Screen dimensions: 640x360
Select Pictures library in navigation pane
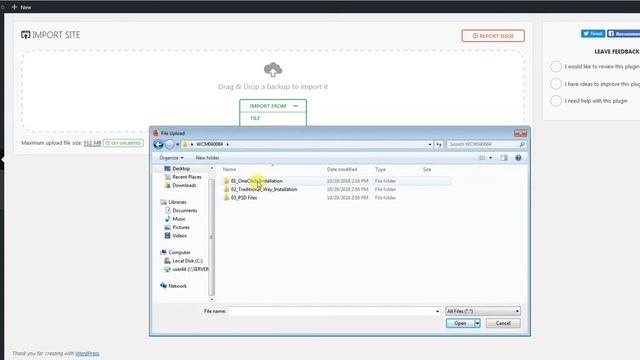(x=181, y=227)
